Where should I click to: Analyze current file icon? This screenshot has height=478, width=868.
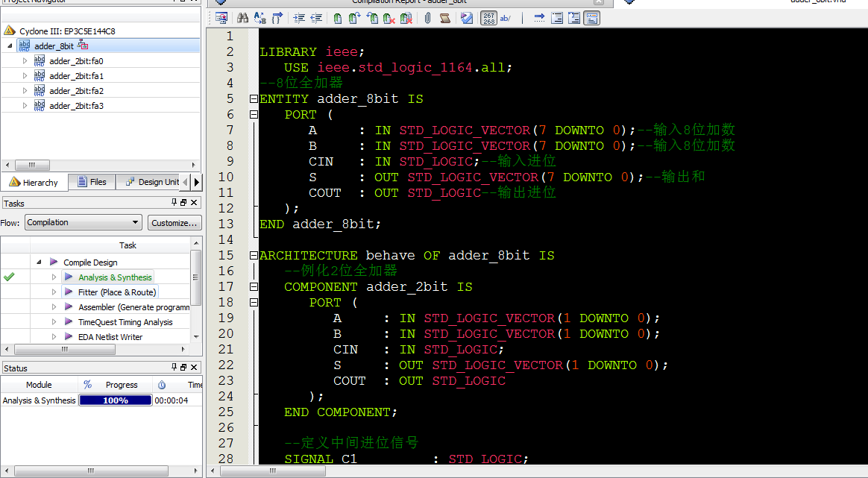[467, 19]
